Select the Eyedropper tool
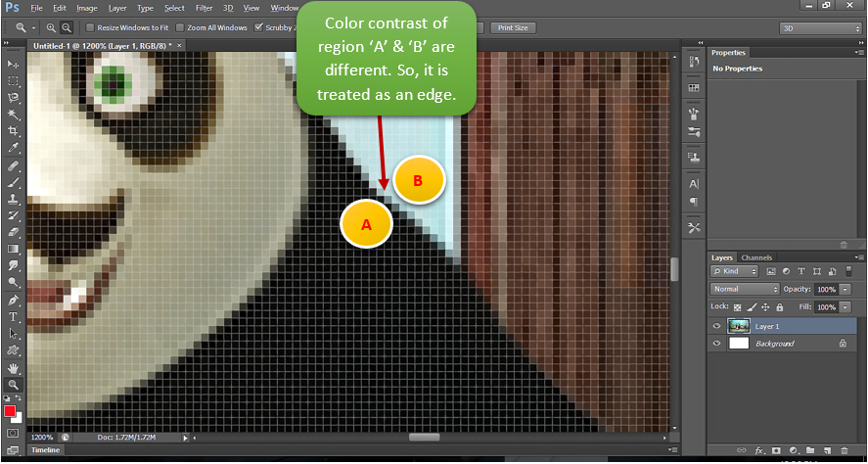868x464 pixels. click(x=13, y=147)
